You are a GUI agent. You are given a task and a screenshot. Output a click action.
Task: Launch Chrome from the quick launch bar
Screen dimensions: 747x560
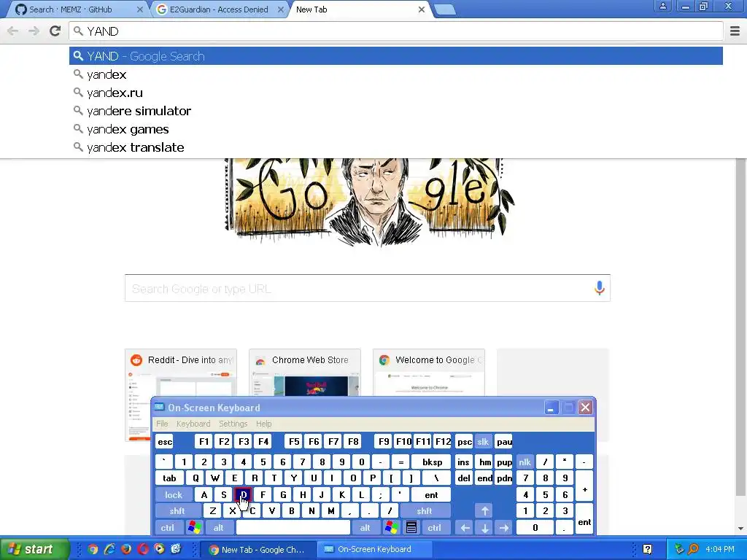point(93,549)
